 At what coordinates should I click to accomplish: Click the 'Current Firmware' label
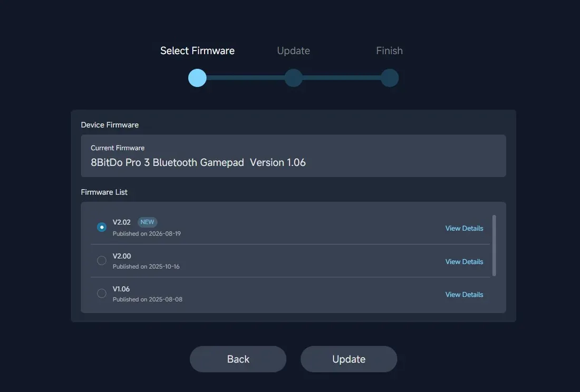click(118, 148)
